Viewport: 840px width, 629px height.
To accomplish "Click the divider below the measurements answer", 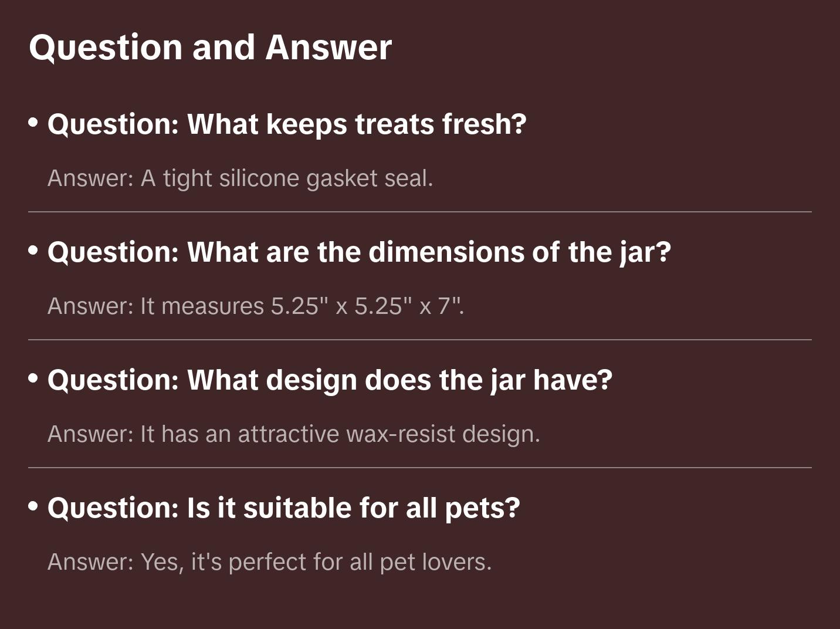I will tap(420, 340).
